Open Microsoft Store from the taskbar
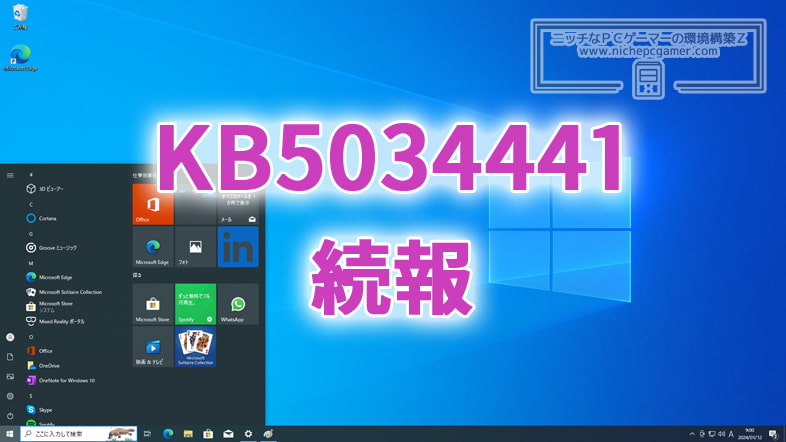The width and height of the screenshot is (786, 442). click(x=208, y=434)
